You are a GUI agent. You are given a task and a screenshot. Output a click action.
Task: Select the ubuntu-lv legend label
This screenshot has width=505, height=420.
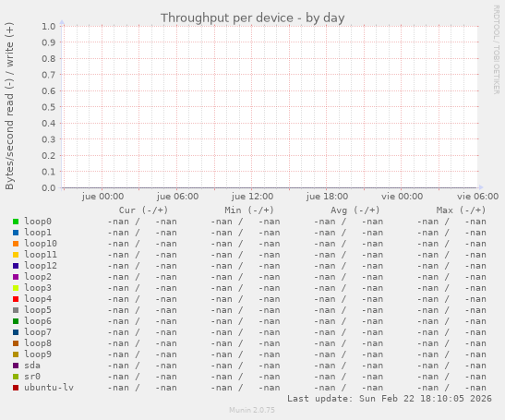pos(49,388)
